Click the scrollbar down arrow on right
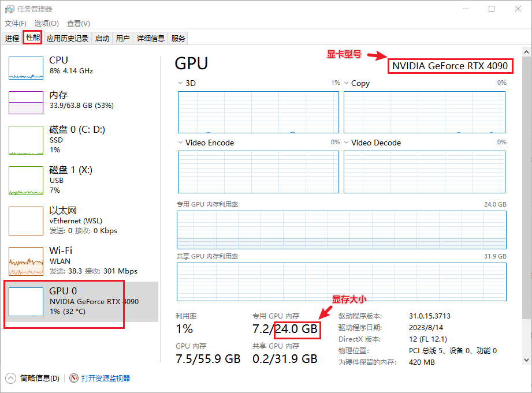Screen dimensions: 532x393 tap(526, 360)
